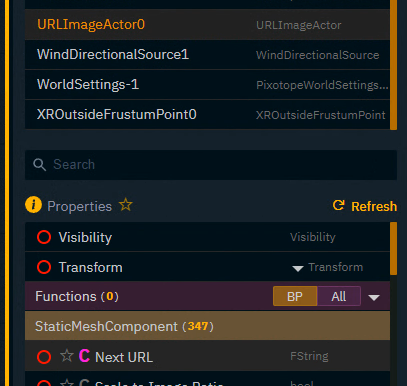
Task: Click the magnifier icon in search bar
Action: coord(39,165)
